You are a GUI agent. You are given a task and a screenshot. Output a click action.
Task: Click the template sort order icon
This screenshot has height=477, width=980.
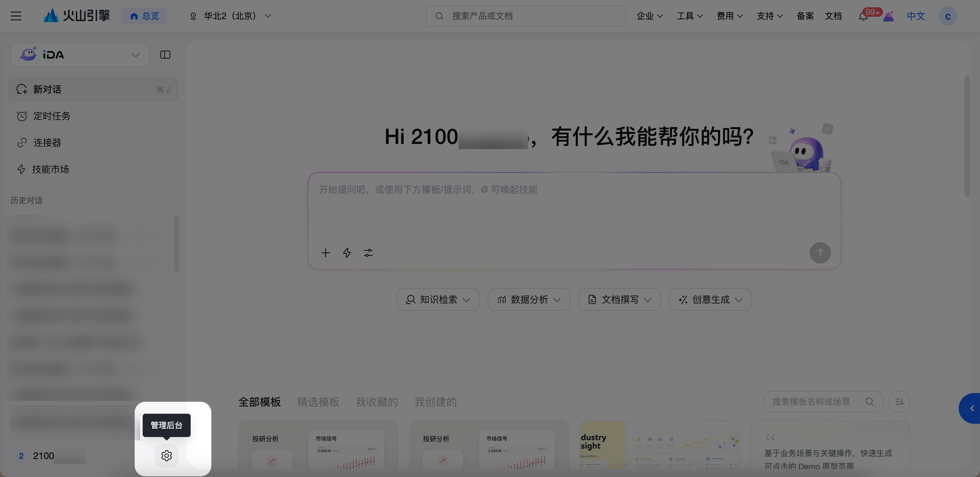coord(899,401)
